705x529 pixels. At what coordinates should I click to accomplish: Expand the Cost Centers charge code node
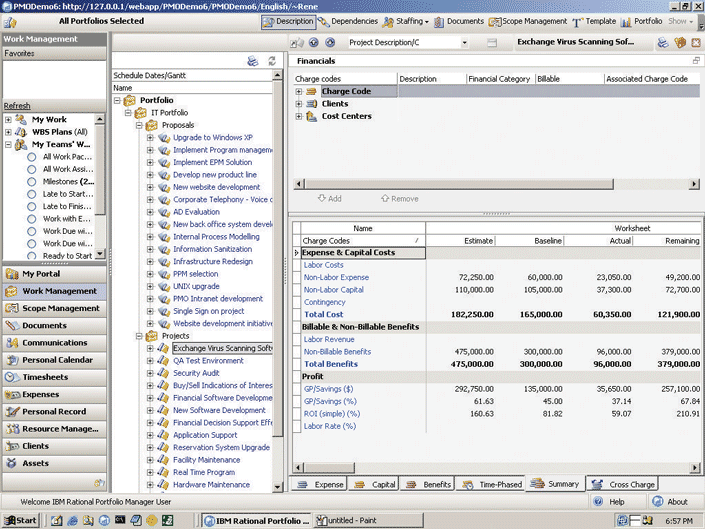(299, 116)
